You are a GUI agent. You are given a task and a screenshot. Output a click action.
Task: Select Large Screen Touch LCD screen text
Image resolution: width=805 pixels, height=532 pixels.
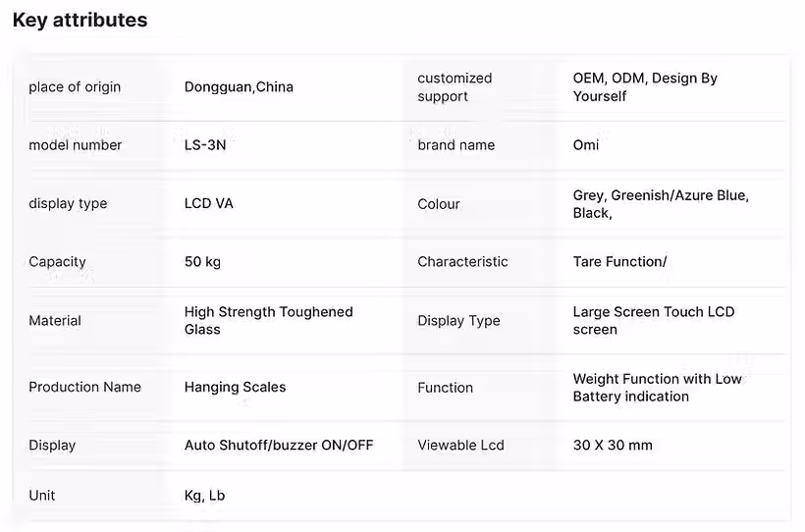[x=654, y=320]
